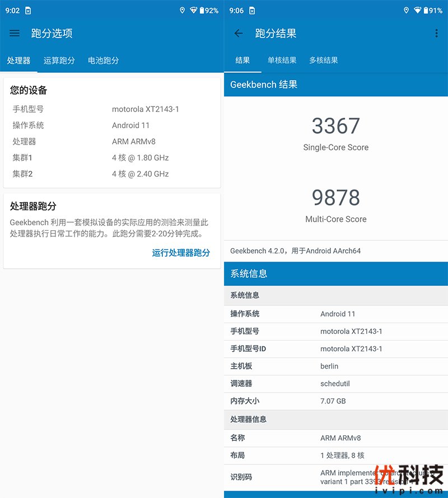The width and height of the screenshot is (448, 498).
Task: Select the 集群2 value 4 核 @ 2.40 GHz
Action: click(141, 174)
